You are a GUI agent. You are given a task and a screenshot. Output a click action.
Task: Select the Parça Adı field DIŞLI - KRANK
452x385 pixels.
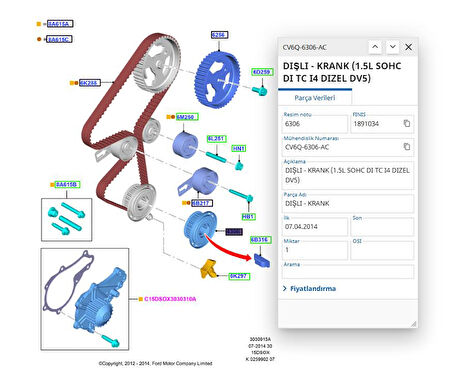[348, 203]
